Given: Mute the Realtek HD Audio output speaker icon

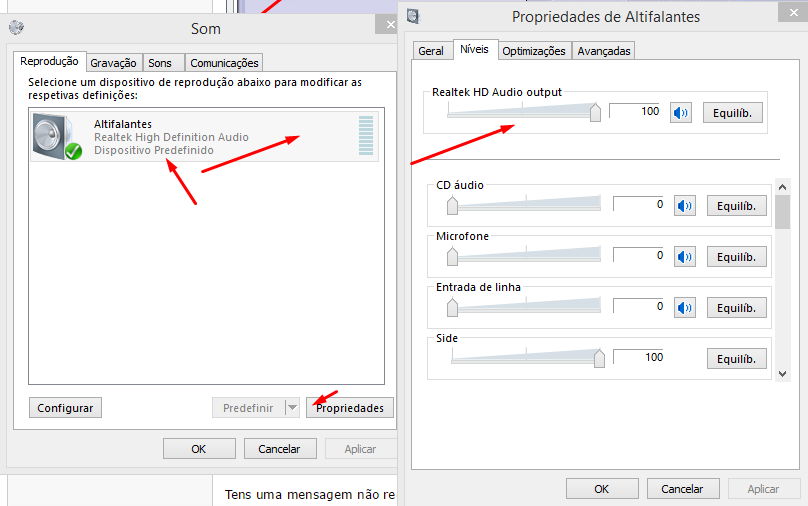Looking at the screenshot, I should click(x=682, y=113).
